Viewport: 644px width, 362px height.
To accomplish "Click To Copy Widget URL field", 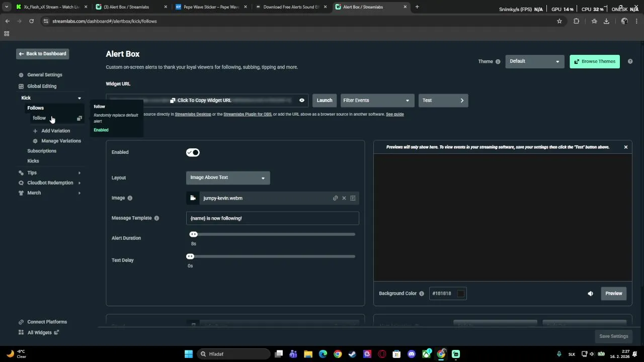I will point(207,101).
